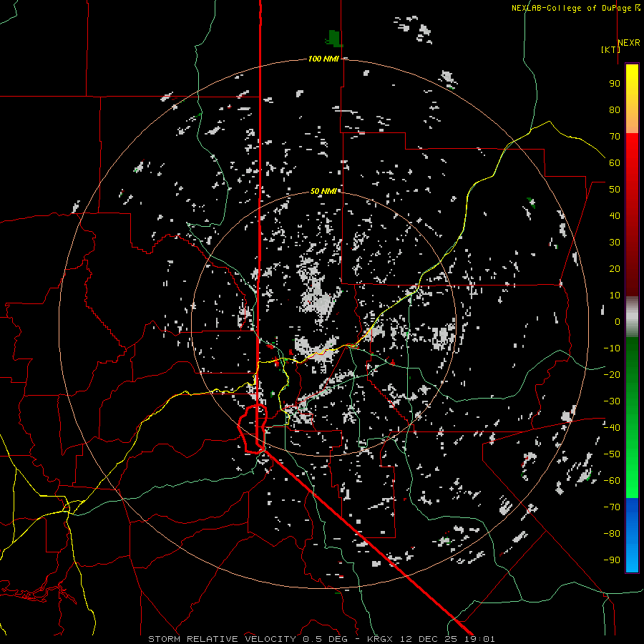Click the -50 value on the color scale

pos(612,454)
